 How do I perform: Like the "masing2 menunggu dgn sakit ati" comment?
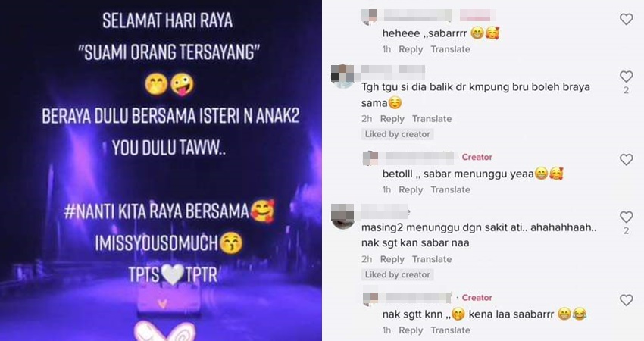(x=626, y=217)
